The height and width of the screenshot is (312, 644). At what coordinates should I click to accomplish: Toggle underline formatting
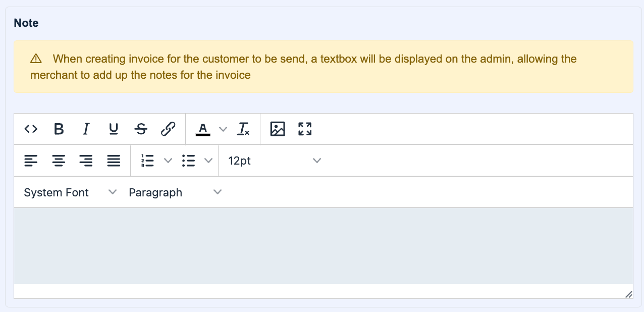point(114,129)
